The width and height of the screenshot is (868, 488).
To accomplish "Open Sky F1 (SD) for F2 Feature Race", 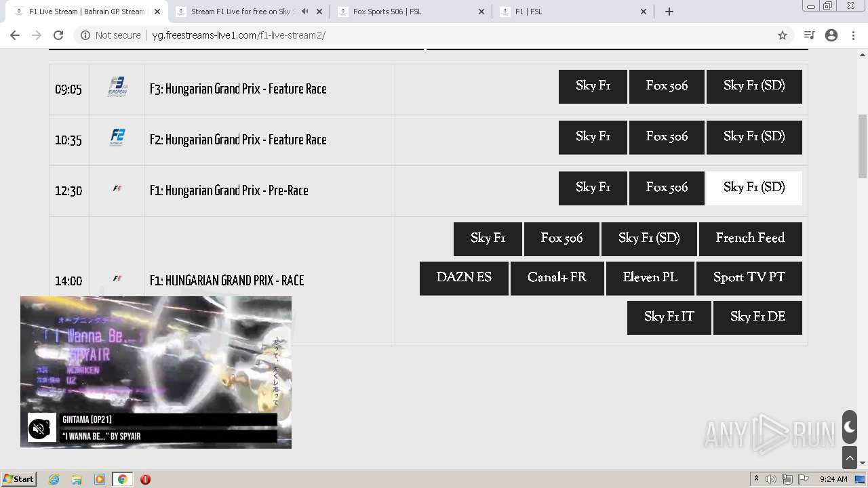I will click(754, 137).
